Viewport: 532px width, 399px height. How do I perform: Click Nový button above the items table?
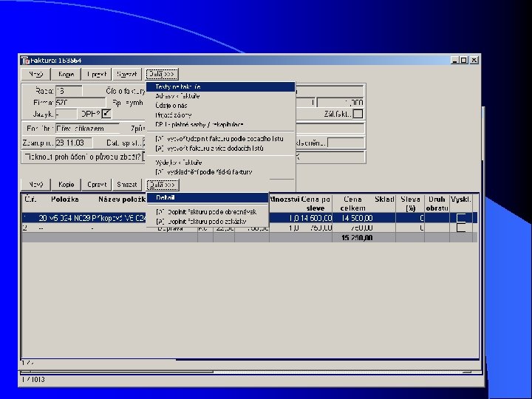tap(36, 185)
